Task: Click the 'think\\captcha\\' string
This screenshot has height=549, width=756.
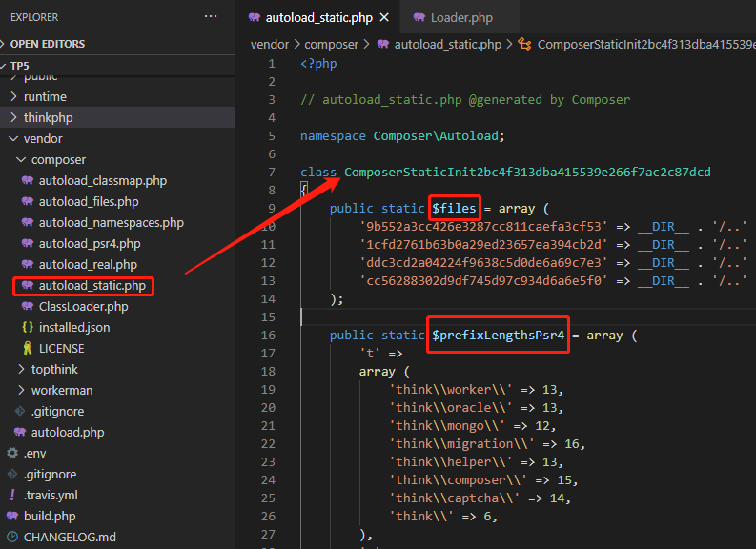Action: click(x=454, y=498)
